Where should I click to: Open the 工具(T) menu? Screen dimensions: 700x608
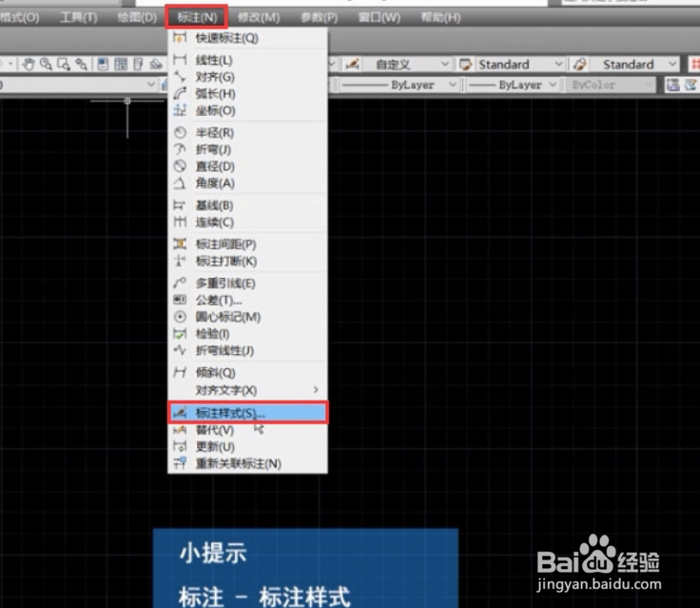click(79, 17)
